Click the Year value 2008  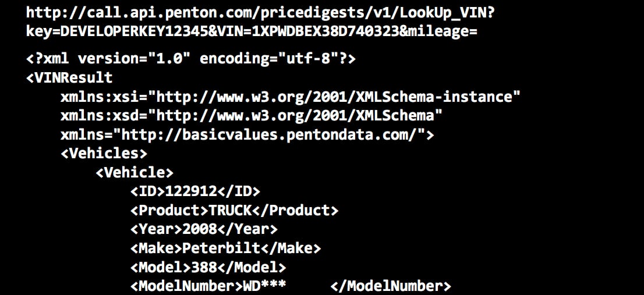(200, 229)
